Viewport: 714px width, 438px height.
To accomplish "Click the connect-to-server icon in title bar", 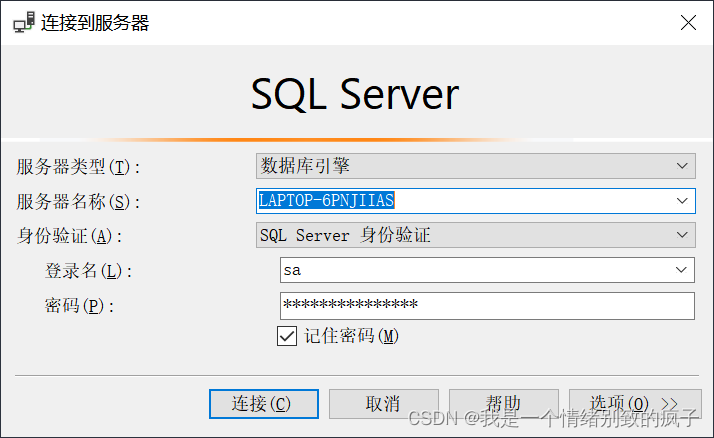I will click(23, 22).
